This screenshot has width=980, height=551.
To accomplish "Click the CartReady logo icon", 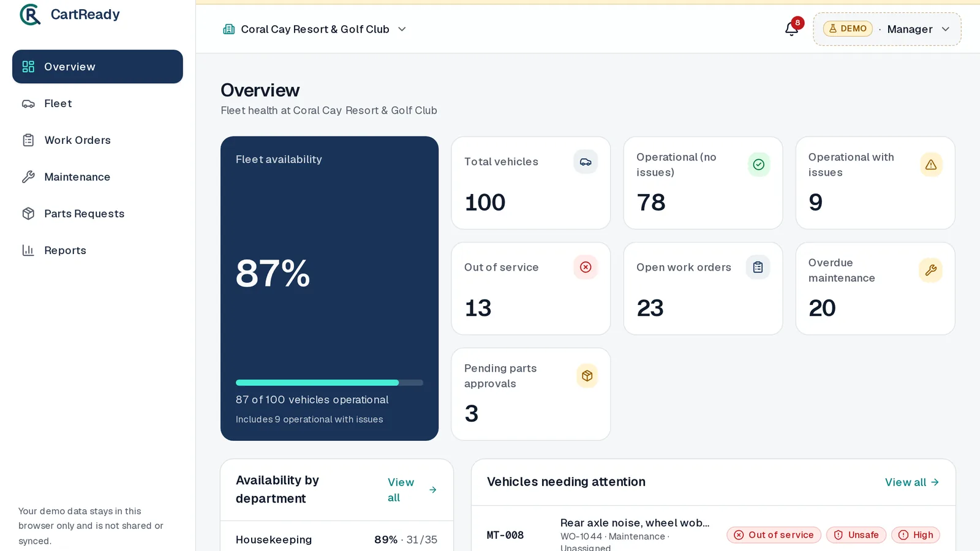I will click(30, 15).
